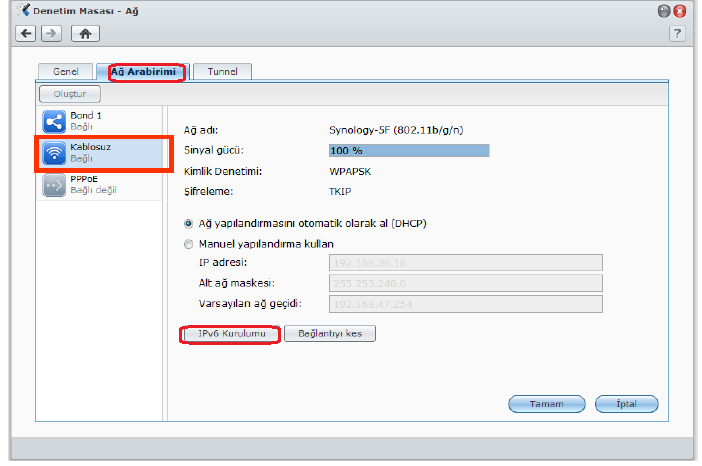Select Manuel yapılandırma kullan option

[189, 243]
